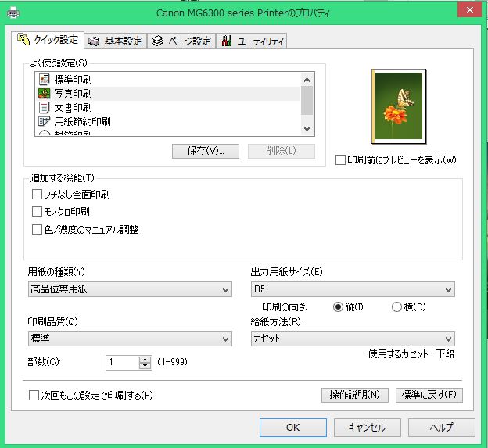488x448 pixels.
Task: Enable フチなし全面印刷 checkbox
Action: [x=37, y=195]
